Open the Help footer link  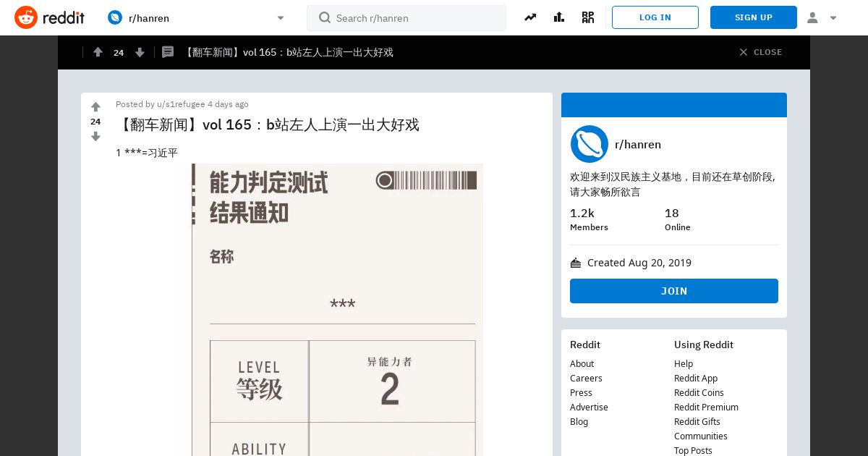(x=684, y=364)
